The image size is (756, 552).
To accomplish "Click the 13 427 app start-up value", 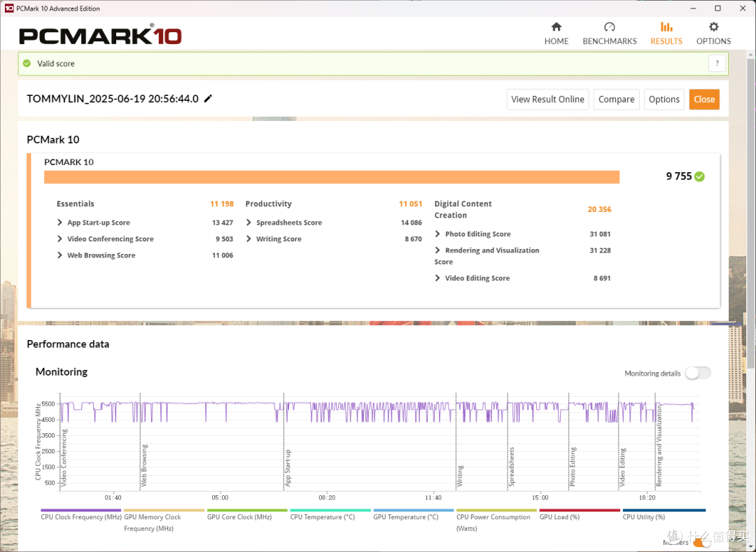I will 223,222.
